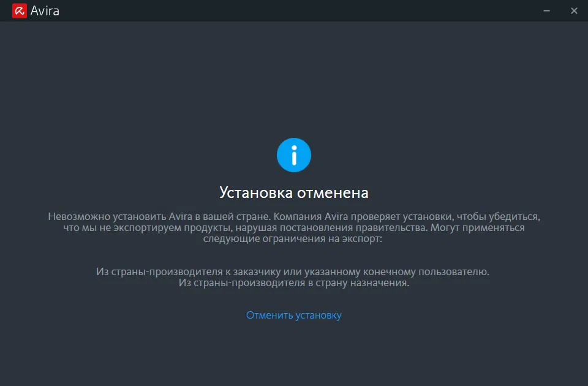Click the Отменить установку link
The image size is (588, 386).
coord(294,315)
